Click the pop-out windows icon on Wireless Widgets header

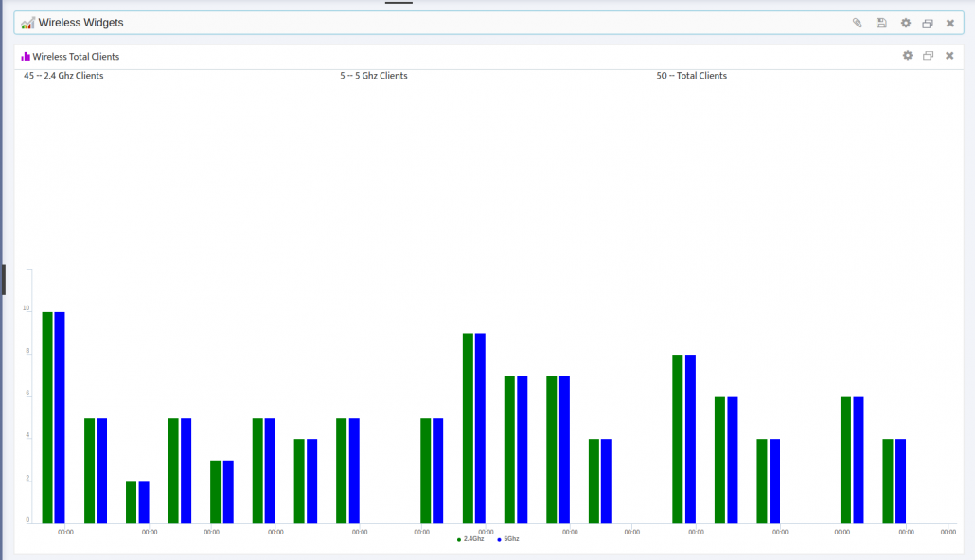[928, 23]
